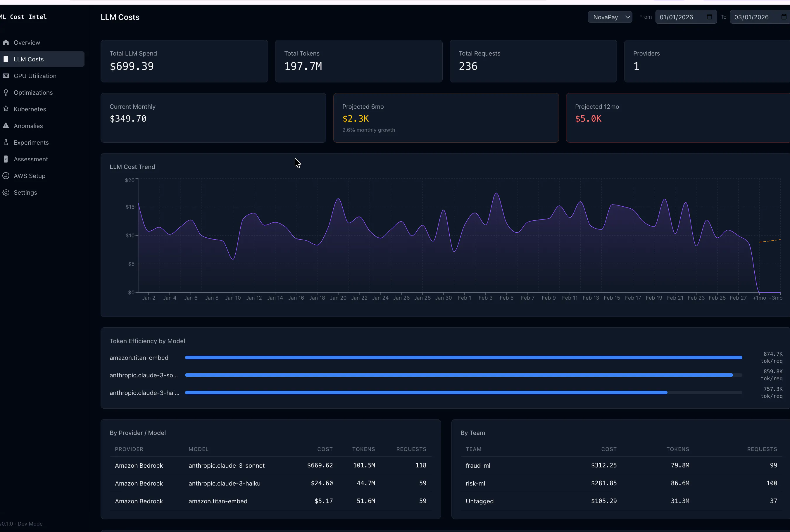Select the anthropic.claude-3-sonnet table row
The width and height of the screenshot is (790, 532).
(270, 465)
